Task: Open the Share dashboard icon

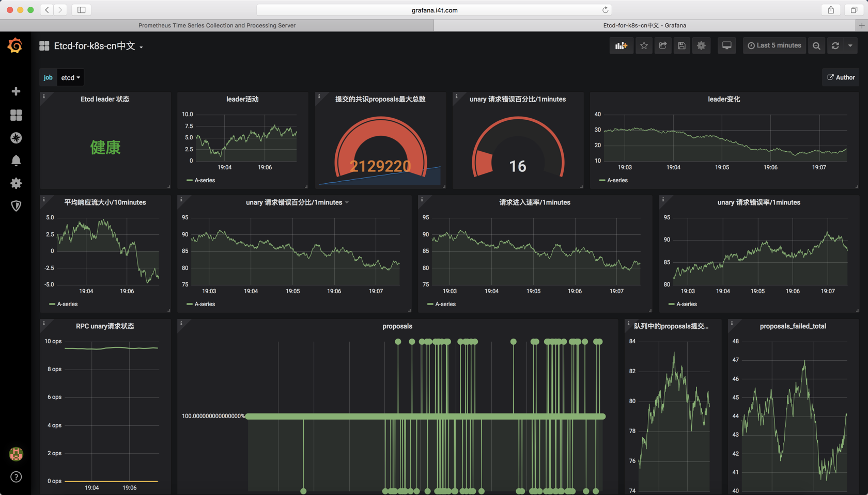Action: pos(663,45)
